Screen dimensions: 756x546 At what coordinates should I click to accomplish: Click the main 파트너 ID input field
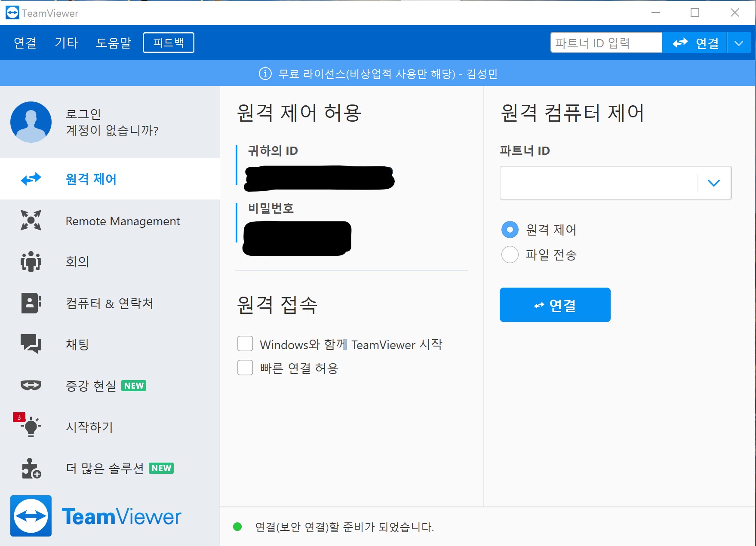[x=599, y=183]
